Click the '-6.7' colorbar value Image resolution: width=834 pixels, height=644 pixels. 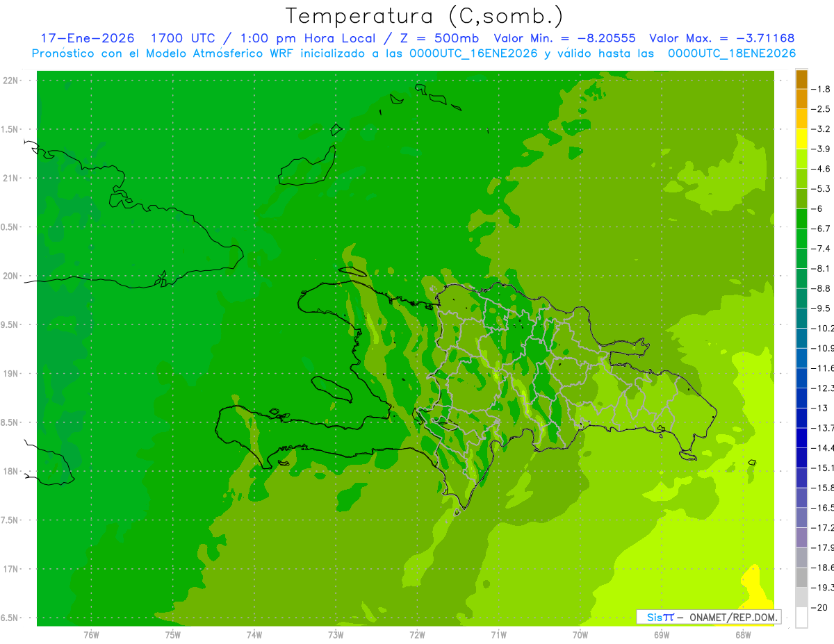click(x=821, y=229)
